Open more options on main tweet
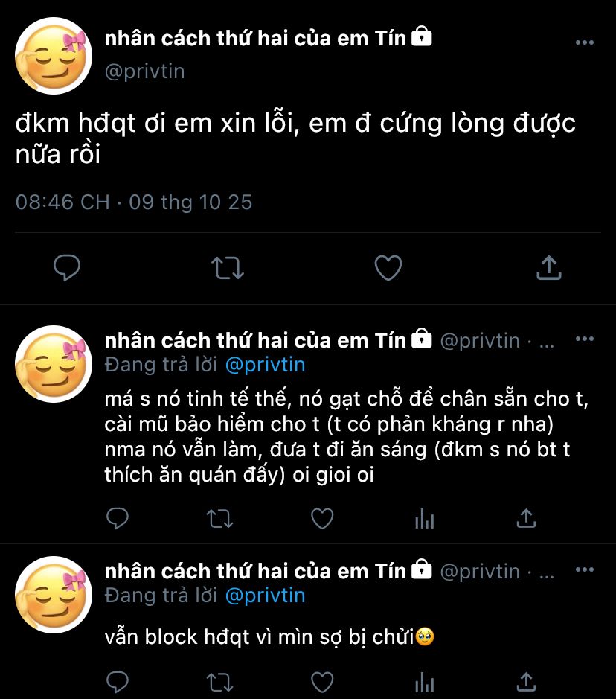 pos(585,42)
